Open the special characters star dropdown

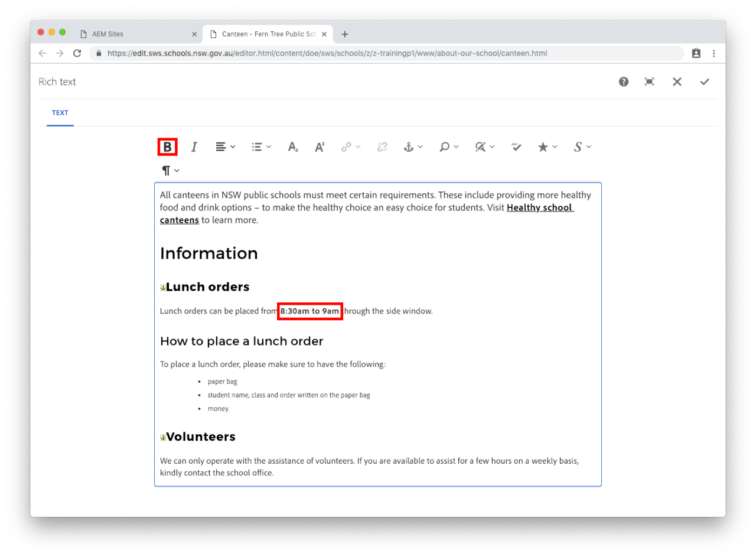coord(548,147)
